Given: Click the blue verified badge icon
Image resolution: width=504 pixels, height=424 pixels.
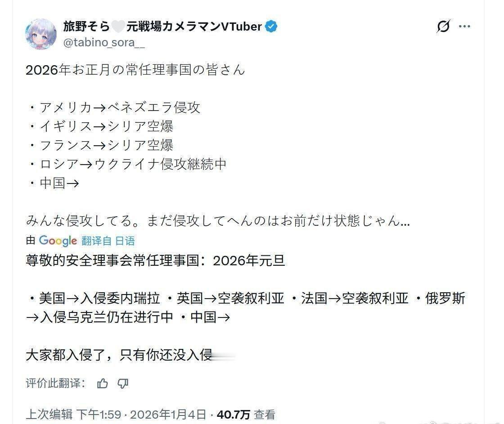Looking at the screenshot, I should (270, 27).
